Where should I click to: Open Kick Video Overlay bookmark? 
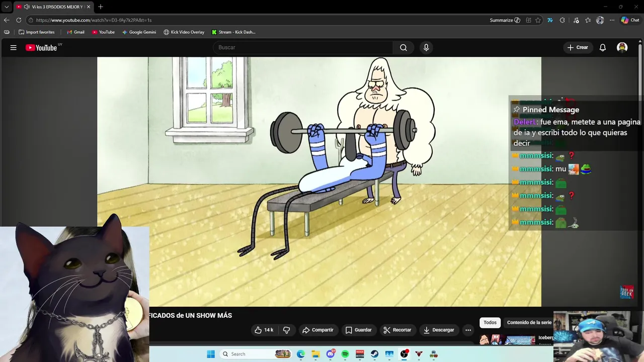pos(184,32)
